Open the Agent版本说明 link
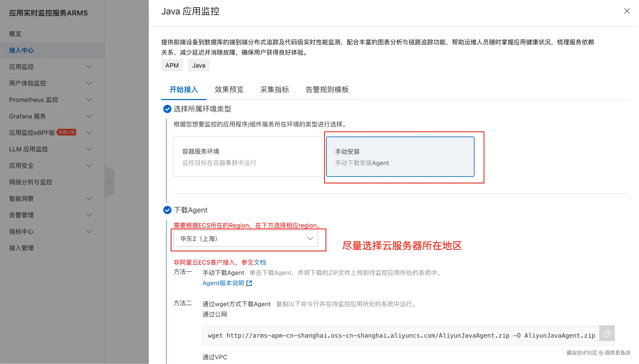The width and height of the screenshot is (639, 364). [223, 283]
